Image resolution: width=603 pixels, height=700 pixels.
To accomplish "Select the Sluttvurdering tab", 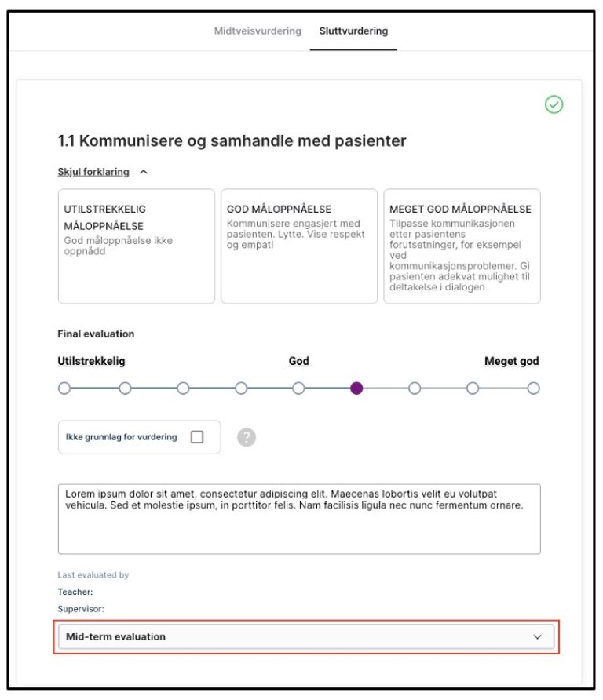I will click(x=353, y=31).
